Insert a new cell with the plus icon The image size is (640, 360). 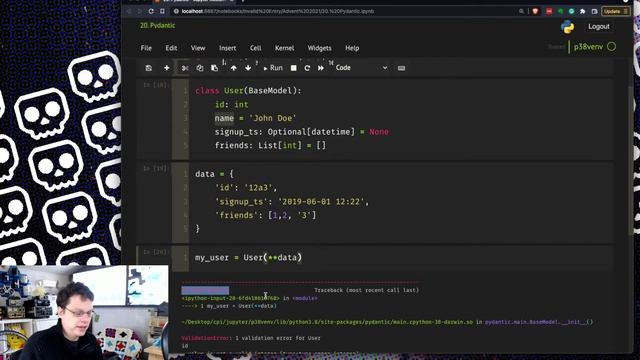click(x=167, y=68)
